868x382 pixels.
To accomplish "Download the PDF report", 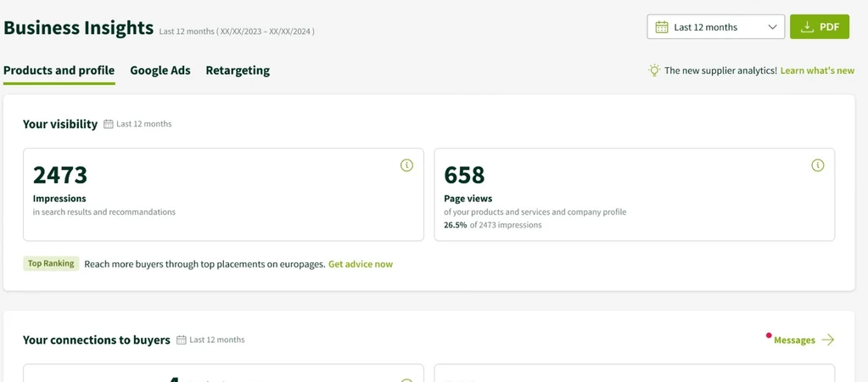I will pyautogui.click(x=820, y=26).
